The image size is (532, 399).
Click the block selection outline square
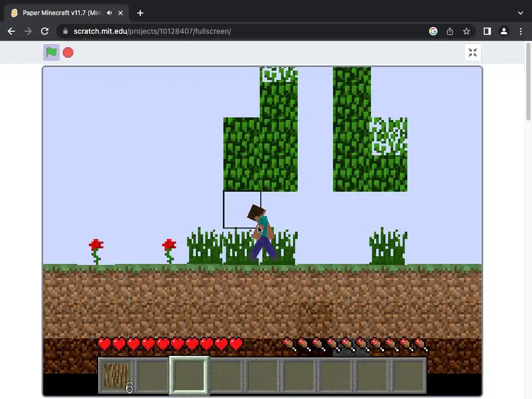[242, 209]
